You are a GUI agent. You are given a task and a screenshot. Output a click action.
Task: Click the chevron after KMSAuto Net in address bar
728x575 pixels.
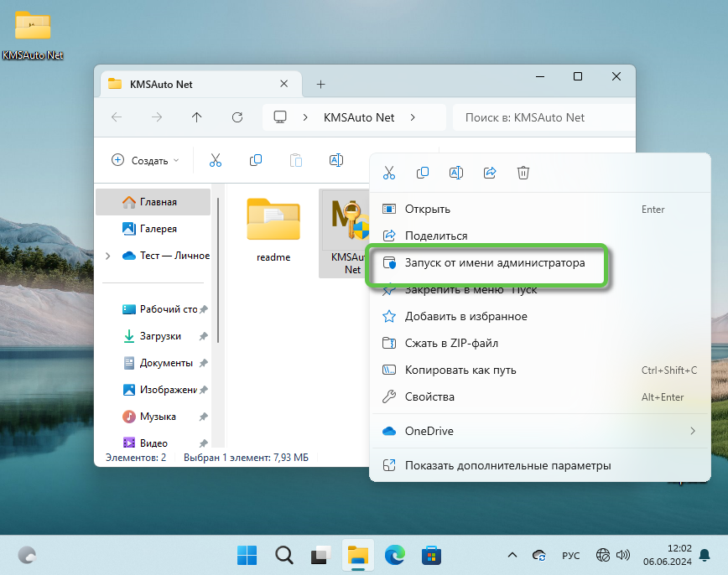tap(413, 117)
